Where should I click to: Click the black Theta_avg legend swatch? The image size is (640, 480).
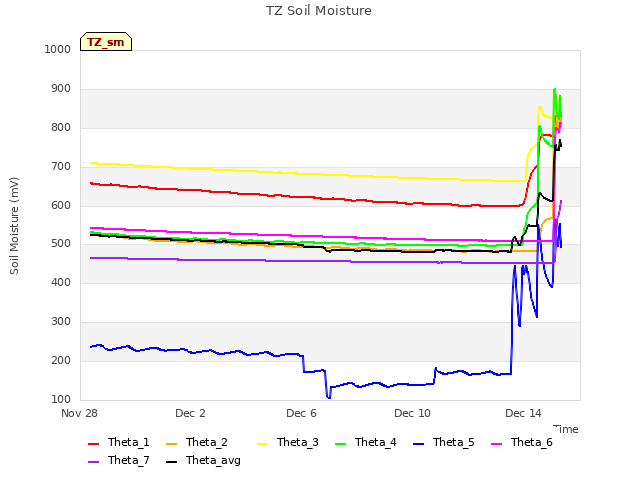click(171, 462)
